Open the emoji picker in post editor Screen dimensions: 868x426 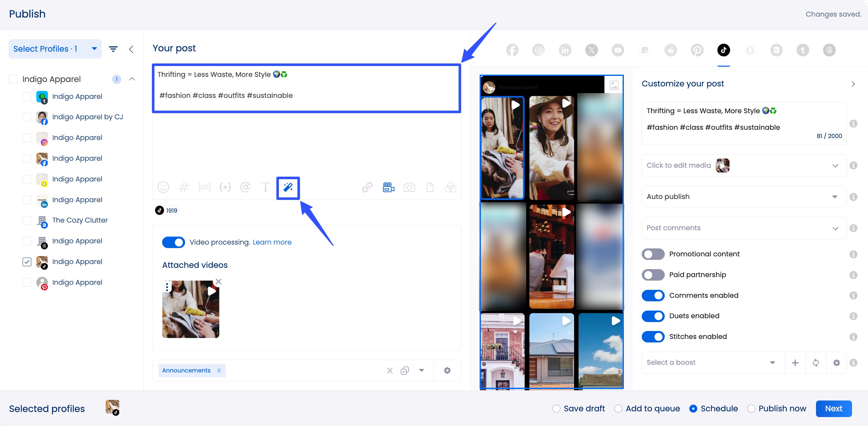pos(163,187)
